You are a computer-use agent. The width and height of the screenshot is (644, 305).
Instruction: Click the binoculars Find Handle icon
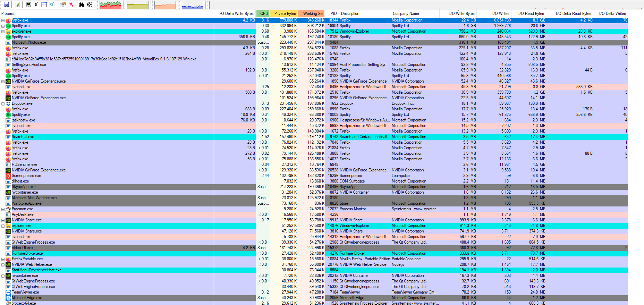81,5
